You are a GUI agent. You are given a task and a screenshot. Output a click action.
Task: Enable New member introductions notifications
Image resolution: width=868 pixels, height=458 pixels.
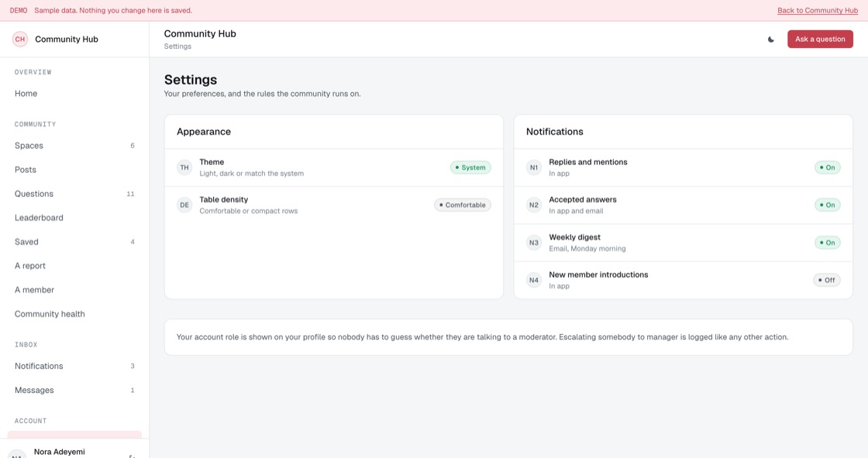[x=826, y=281]
